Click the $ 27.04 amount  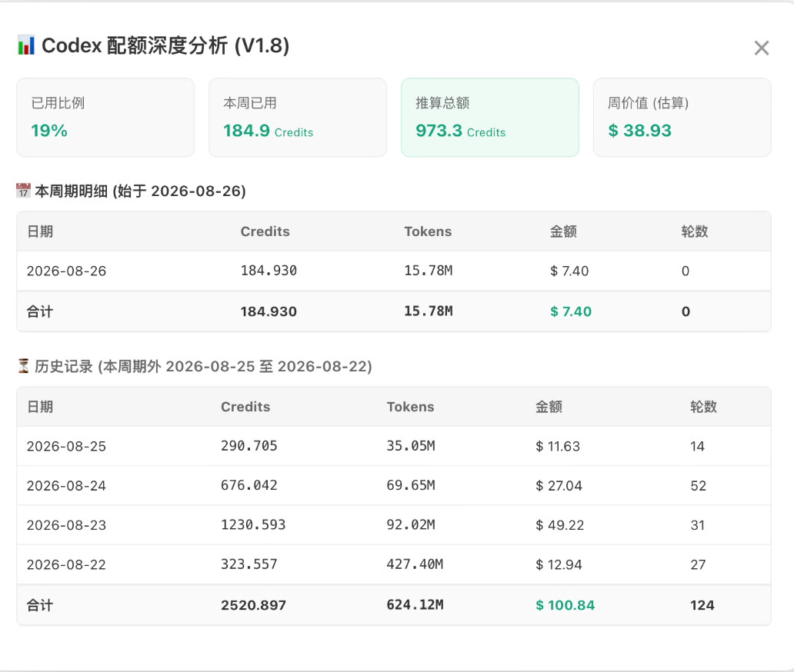(x=559, y=486)
